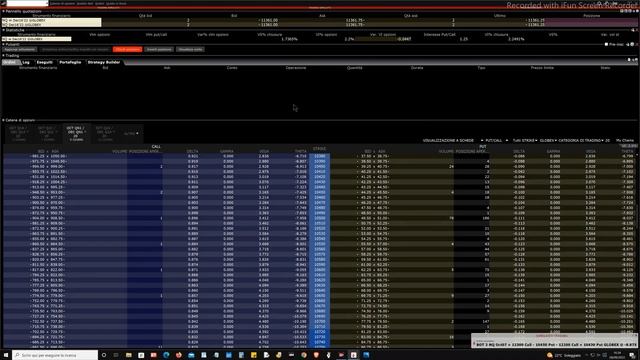Screen dimensions: 640x360
Task: Click the call-side DELTA column header
Action: point(192,151)
